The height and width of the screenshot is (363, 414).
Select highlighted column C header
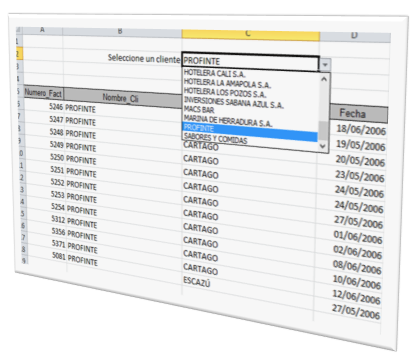point(251,35)
